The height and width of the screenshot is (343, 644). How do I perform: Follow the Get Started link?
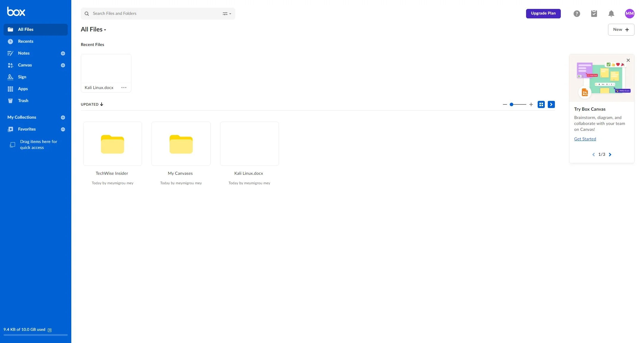[585, 139]
